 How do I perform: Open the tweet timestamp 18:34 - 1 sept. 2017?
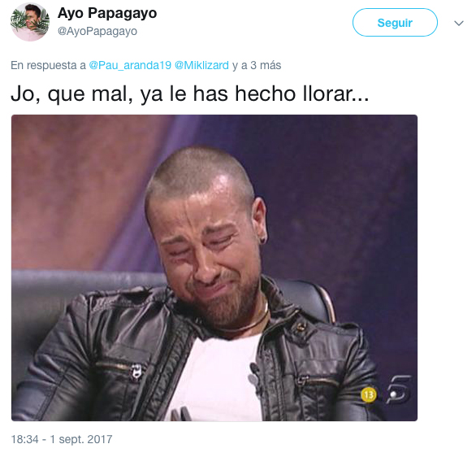click(62, 439)
